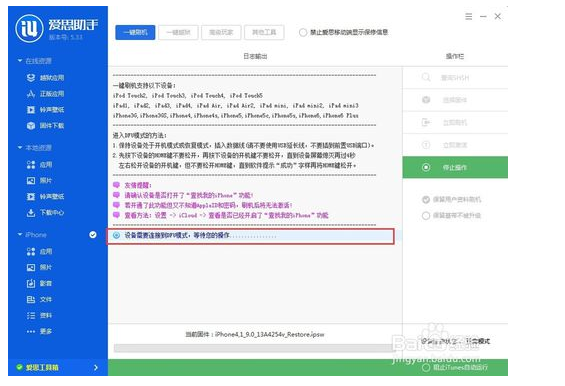Open 应用 under 本地资源 section
This screenshot has height=386, width=565.
(39, 165)
